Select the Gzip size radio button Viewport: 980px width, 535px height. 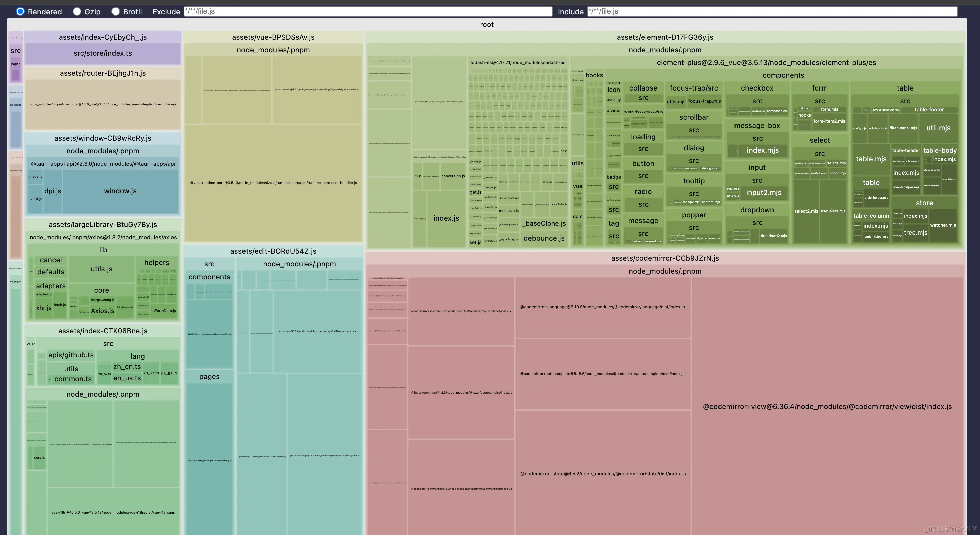[x=77, y=11]
